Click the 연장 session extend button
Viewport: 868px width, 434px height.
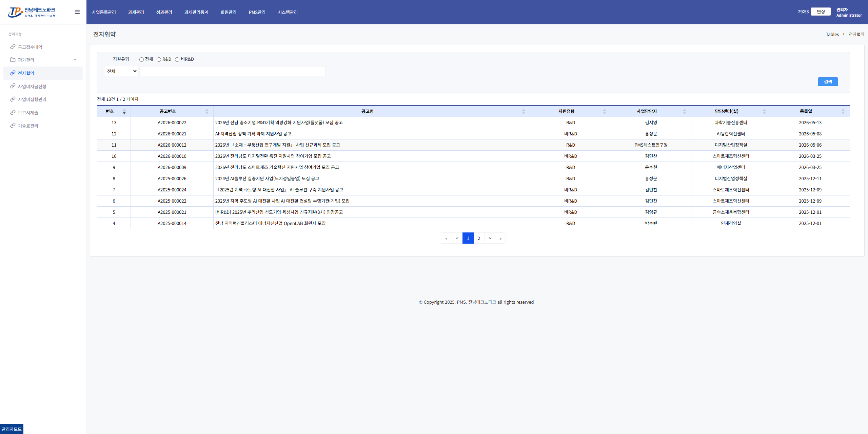(x=821, y=12)
